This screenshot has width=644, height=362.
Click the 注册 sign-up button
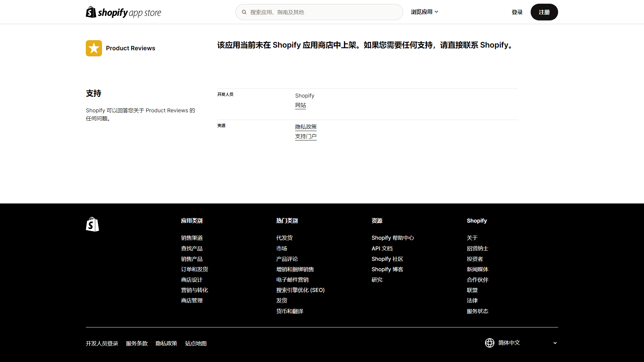pos(544,12)
